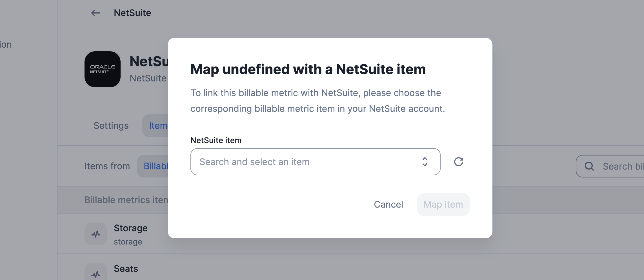Viewport: 644px width, 280px height.
Task: Click the NetSuite page header title
Action: point(132,13)
